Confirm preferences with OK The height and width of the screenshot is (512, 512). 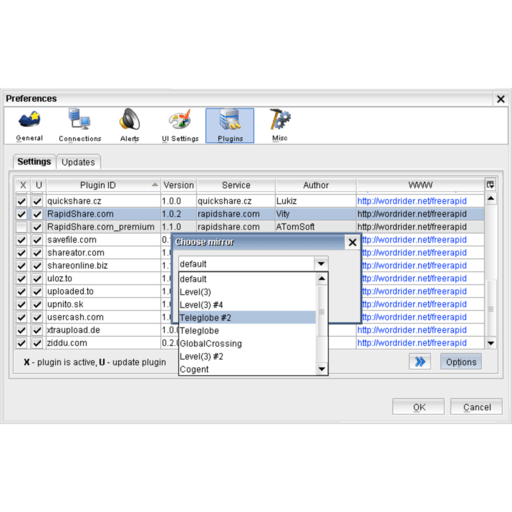click(419, 407)
